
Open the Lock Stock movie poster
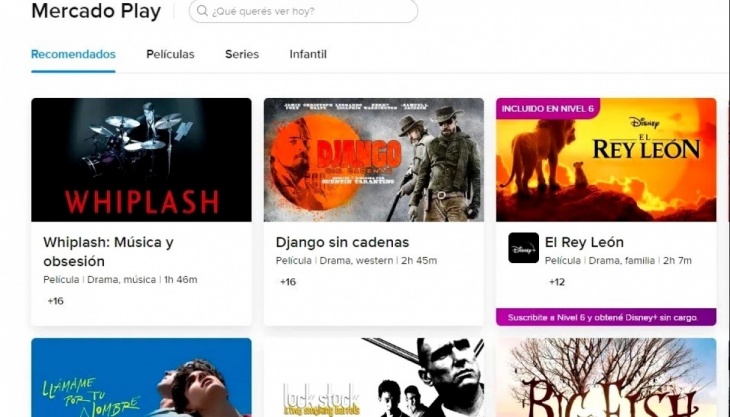(x=373, y=377)
